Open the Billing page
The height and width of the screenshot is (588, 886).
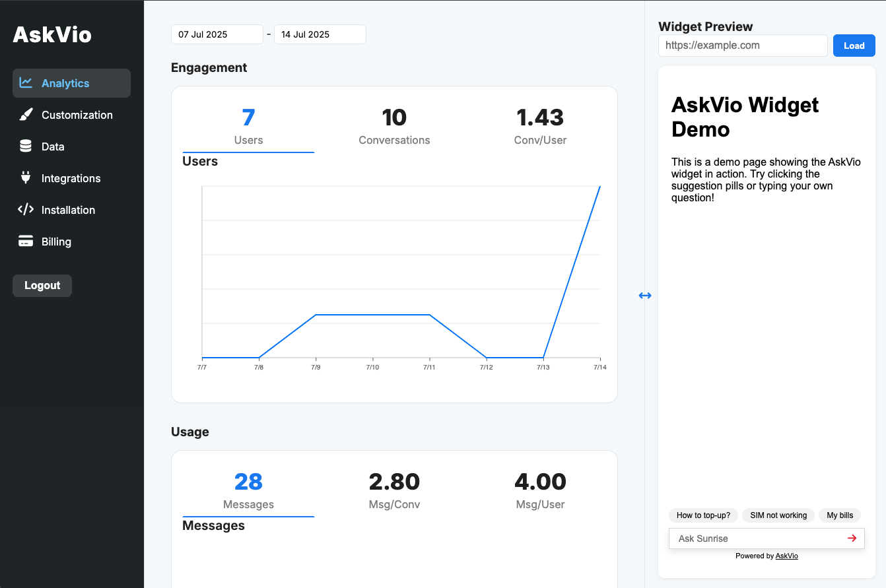pos(71,242)
